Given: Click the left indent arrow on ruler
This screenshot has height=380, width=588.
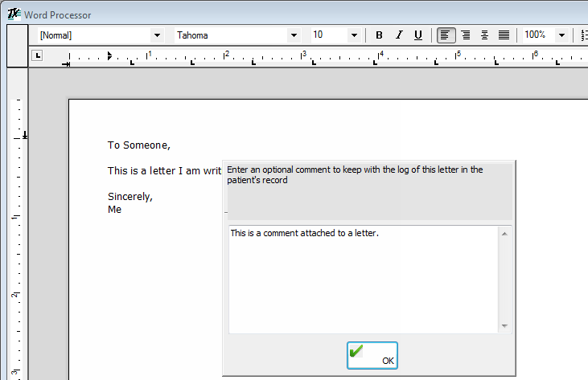Looking at the screenshot, I should click(x=67, y=64).
